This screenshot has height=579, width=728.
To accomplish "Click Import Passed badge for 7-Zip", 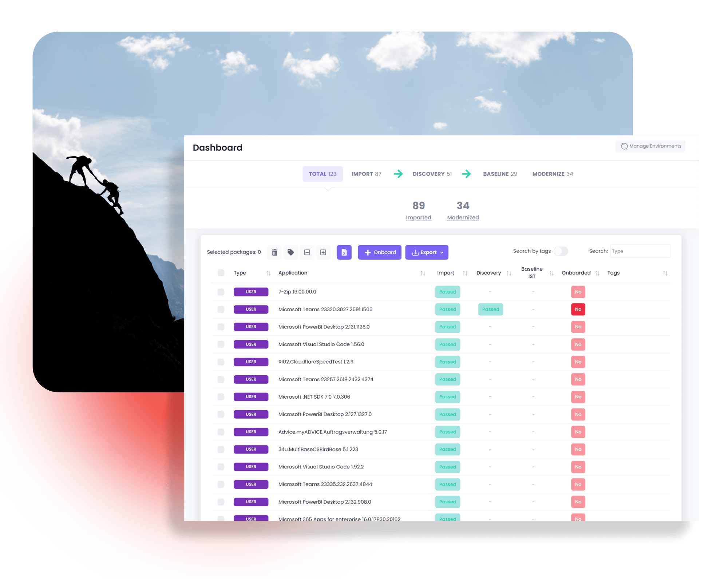I will (447, 292).
